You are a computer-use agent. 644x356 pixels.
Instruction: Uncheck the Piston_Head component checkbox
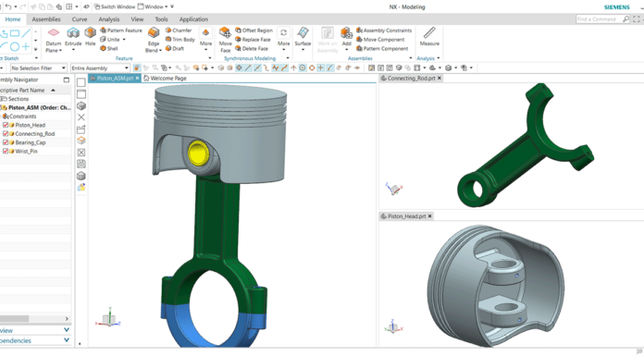coord(6,125)
